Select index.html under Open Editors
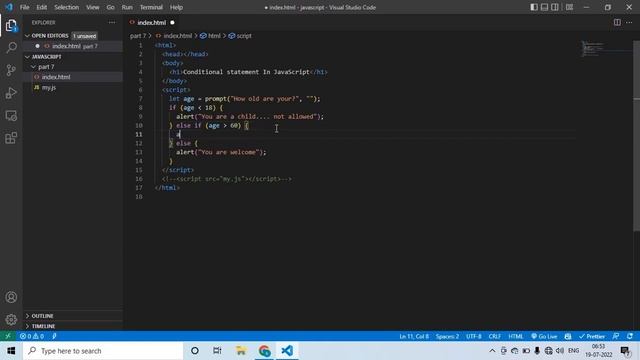The width and height of the screenshot is (640, 360). [x=66, y=46]
